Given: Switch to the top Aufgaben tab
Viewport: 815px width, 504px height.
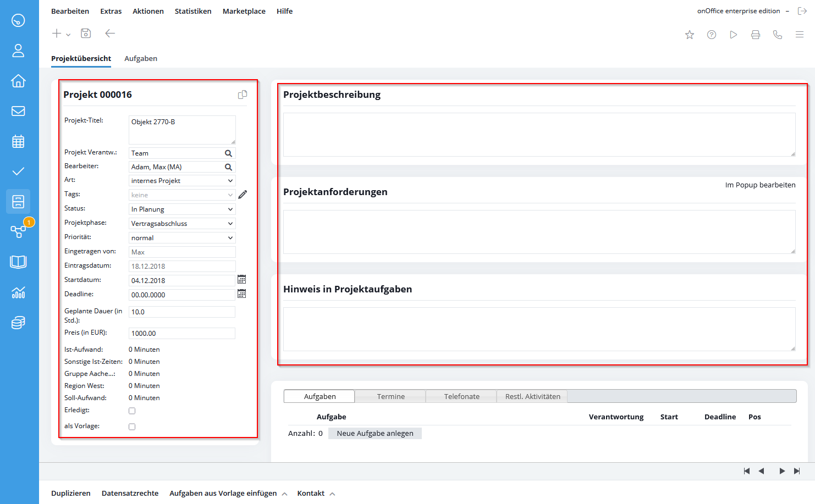Looking at the screenshot, I should point(141,58).
